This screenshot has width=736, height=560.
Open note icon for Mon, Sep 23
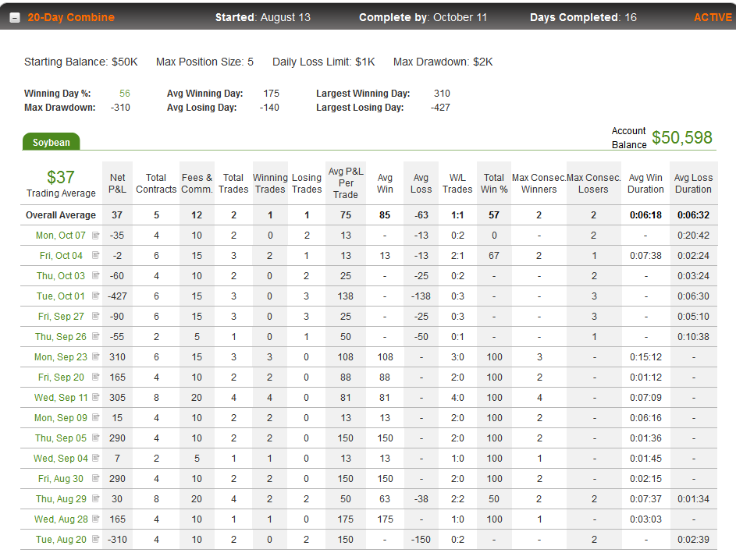(x=96, y=357)
